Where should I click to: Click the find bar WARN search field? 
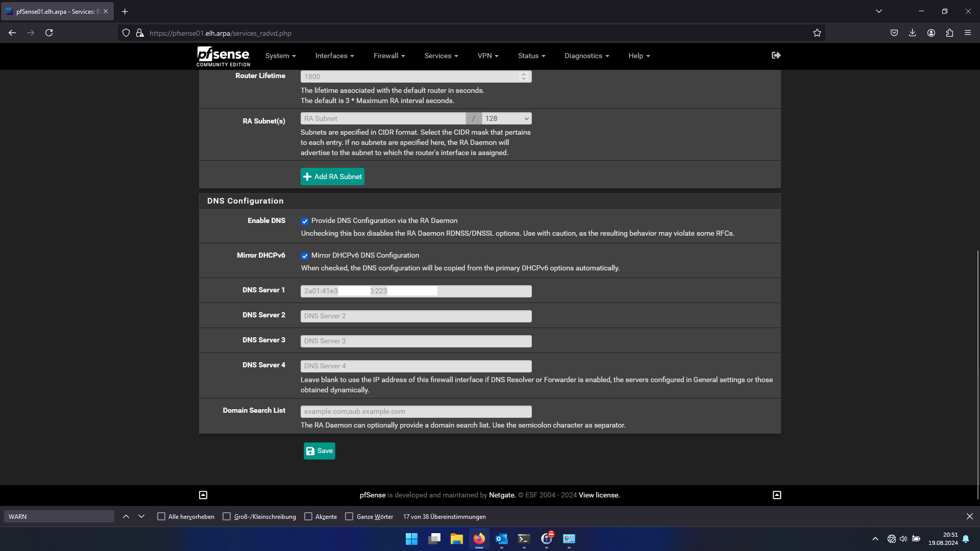(59, 516)
